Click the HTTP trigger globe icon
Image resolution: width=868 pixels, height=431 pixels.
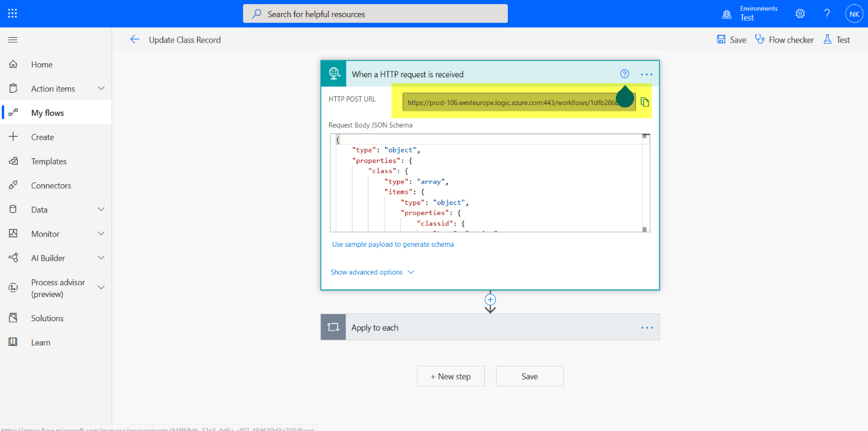coord(334,73)
